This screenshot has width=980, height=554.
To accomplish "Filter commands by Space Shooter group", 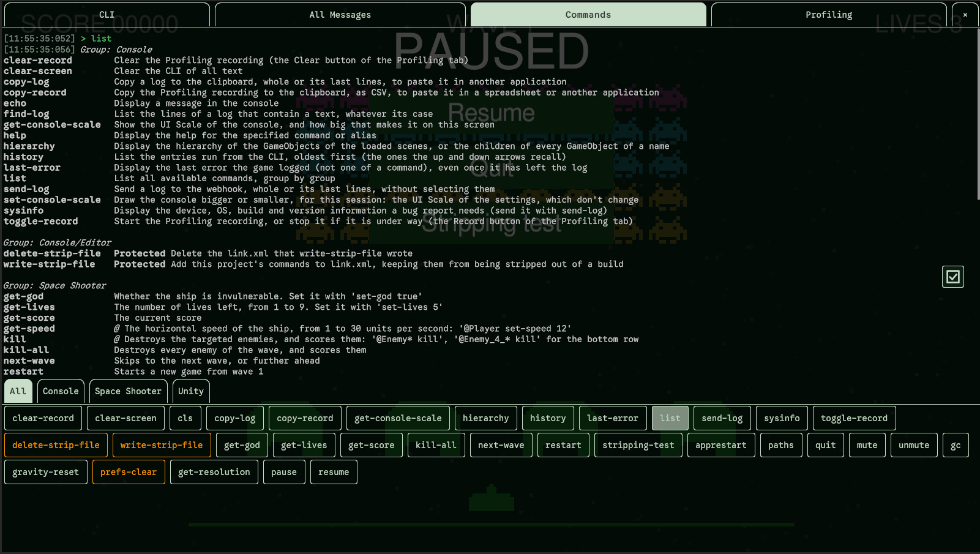I will point(128,391).
